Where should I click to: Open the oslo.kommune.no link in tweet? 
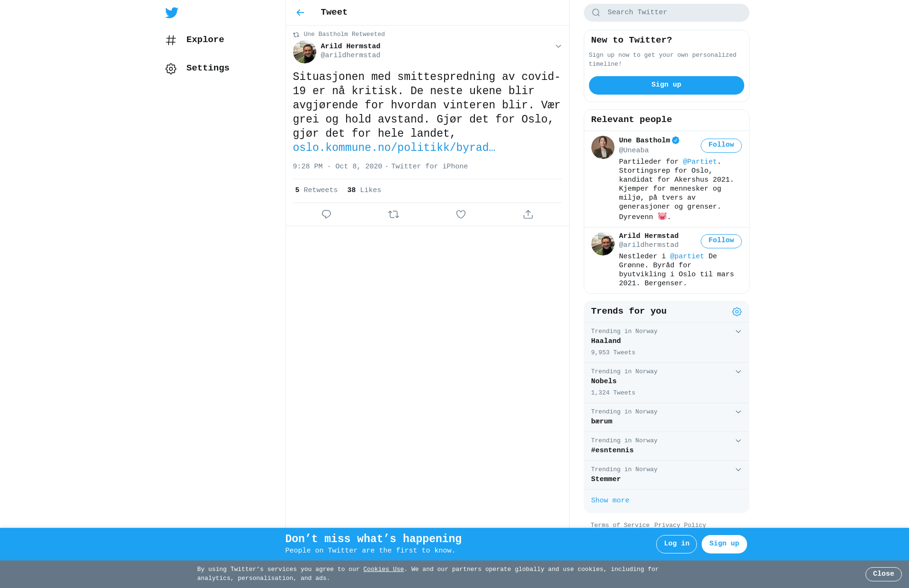coord(394,148)
